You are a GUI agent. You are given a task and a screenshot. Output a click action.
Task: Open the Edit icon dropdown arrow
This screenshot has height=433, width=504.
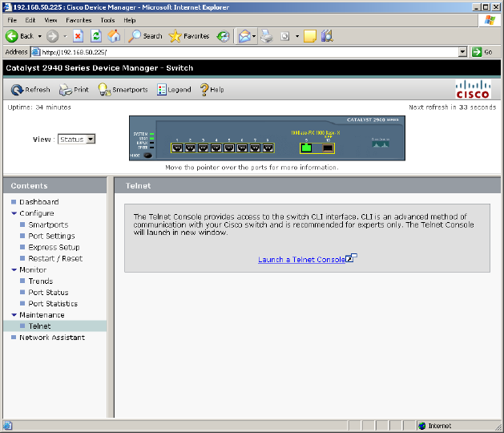coord(297,36)
